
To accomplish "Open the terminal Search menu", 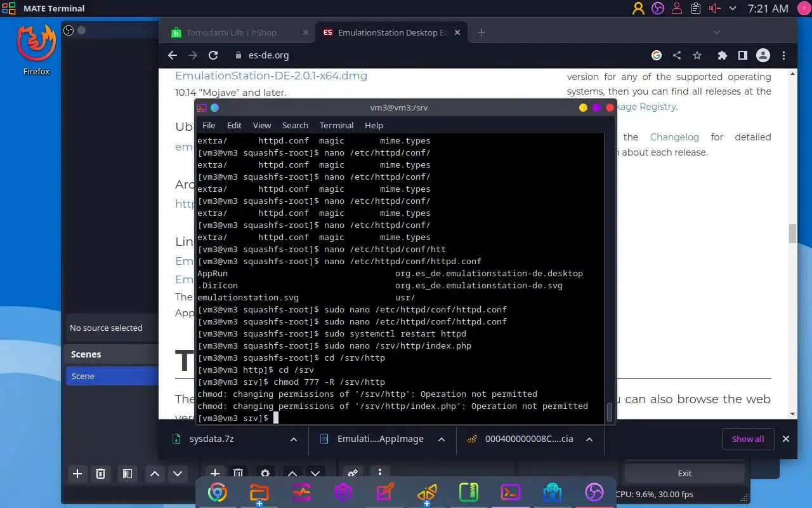I will (x=295, y=125).
